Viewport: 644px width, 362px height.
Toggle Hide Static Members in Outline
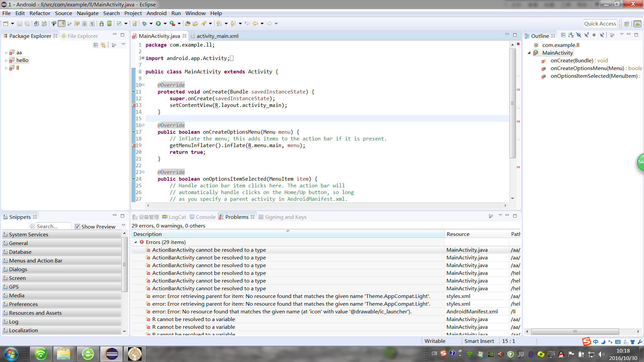coord(586,35)
